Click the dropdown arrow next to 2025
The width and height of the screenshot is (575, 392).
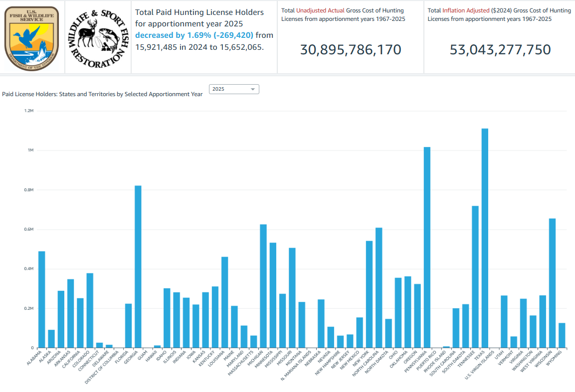(254, 89)
